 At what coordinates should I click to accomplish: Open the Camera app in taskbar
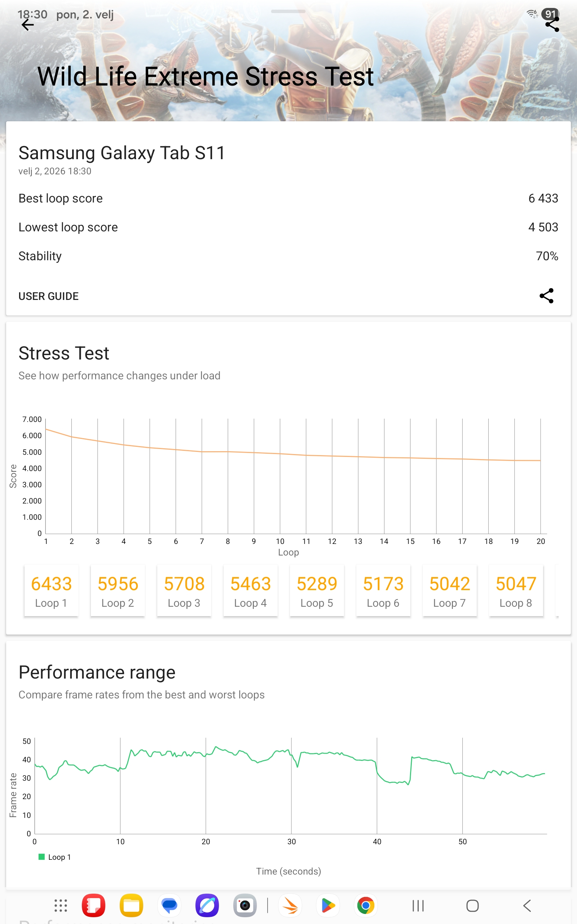click(x=245, y=905)
